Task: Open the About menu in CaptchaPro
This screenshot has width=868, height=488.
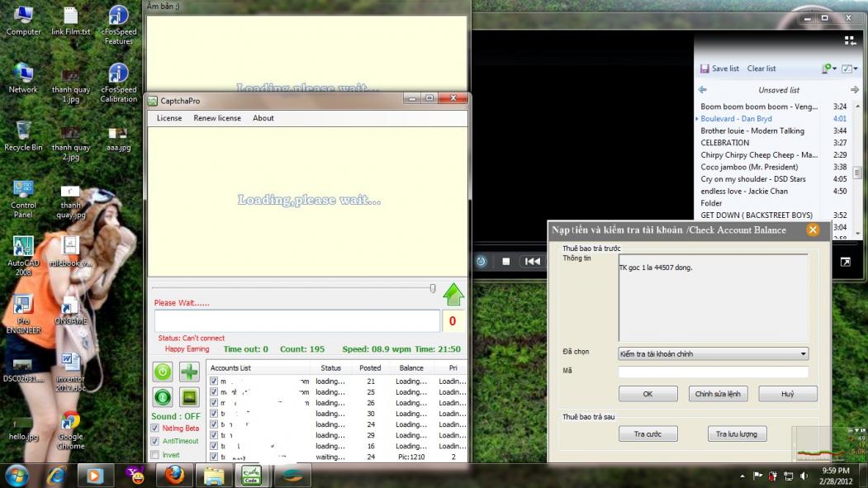Action: [x=263, y=118]
